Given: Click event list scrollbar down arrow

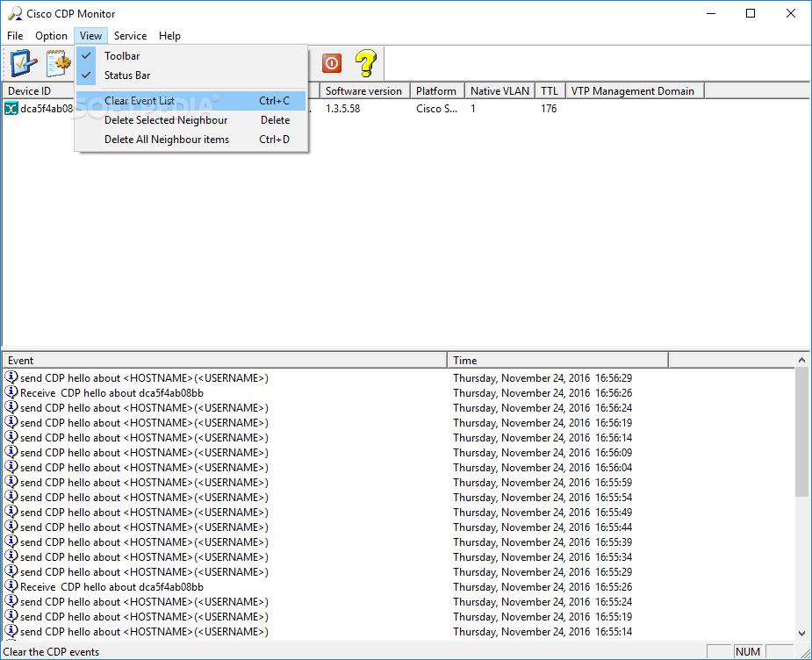Looking at the screenshot, I should click(801, 633).
